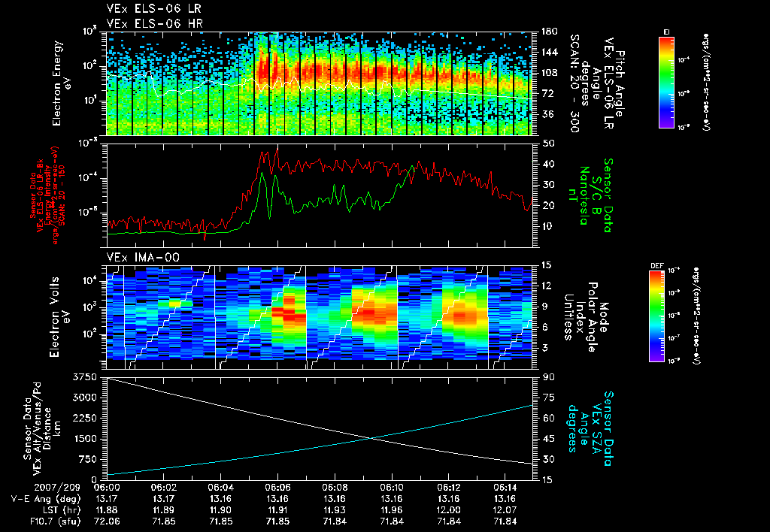Click the "Polar Angle Index" axis label

pos(587,317)
